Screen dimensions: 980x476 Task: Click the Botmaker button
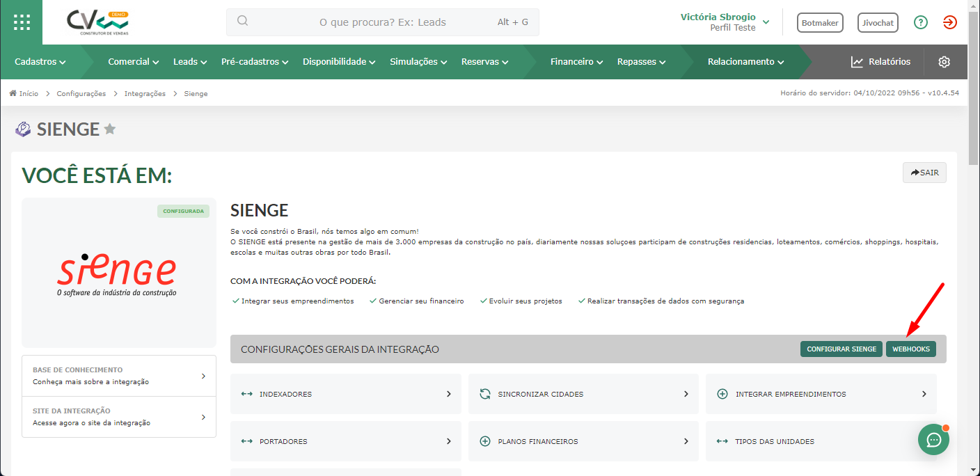820,23
